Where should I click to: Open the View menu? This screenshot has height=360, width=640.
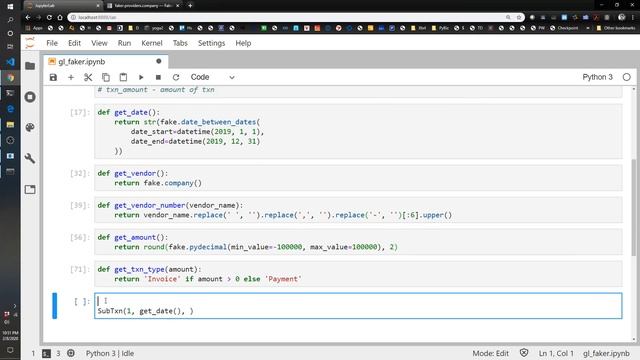(99, 43)
